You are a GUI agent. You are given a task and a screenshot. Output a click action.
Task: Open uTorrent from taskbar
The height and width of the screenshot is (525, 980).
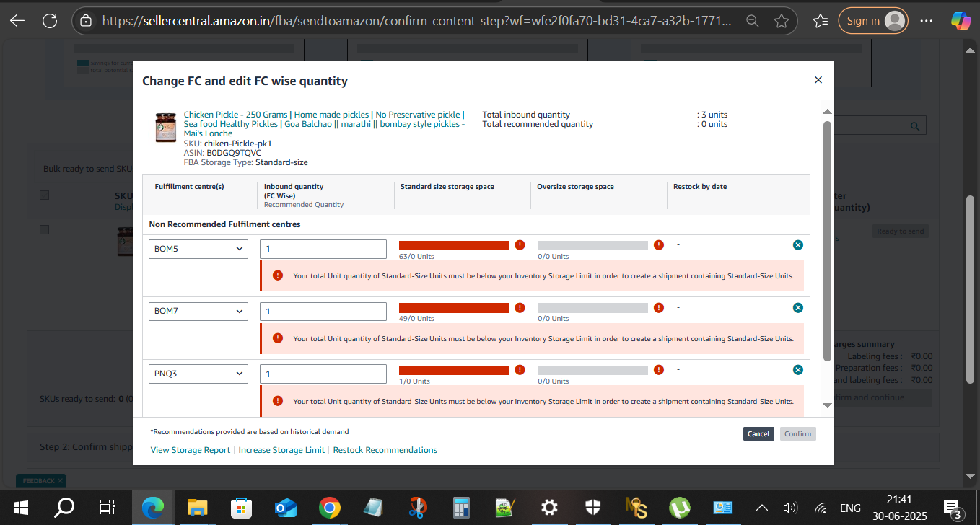pyautogui.click(x=679, y=508)
